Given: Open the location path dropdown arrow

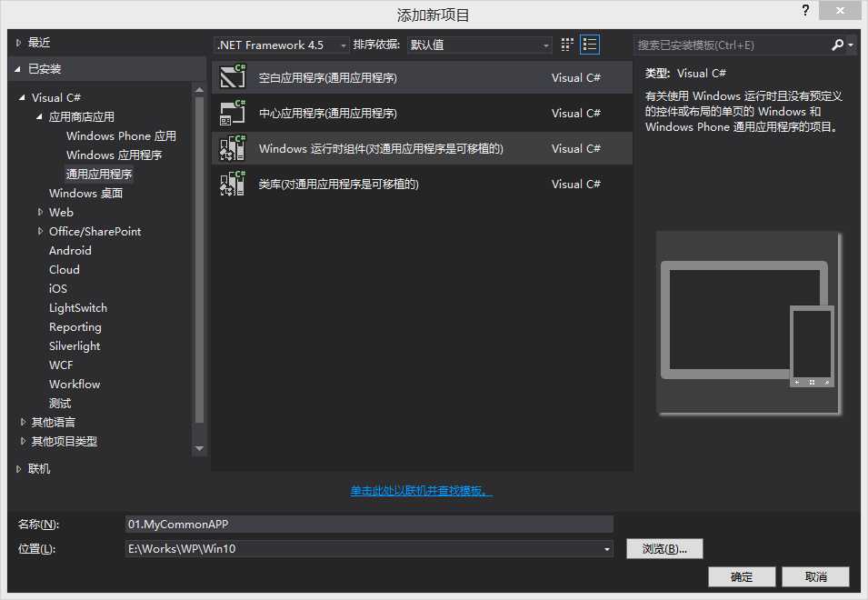Looking at the screenshot, I should [x=607, y=549].
